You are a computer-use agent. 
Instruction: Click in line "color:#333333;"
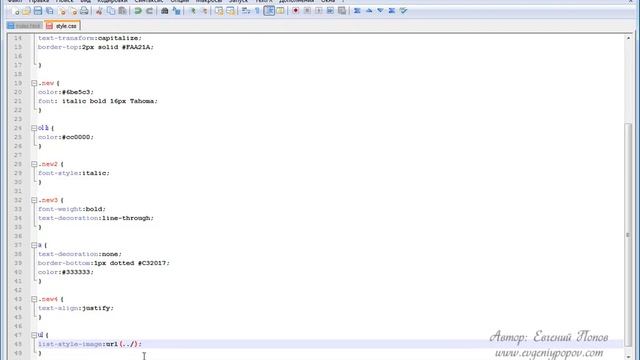[x=66, y=272]
